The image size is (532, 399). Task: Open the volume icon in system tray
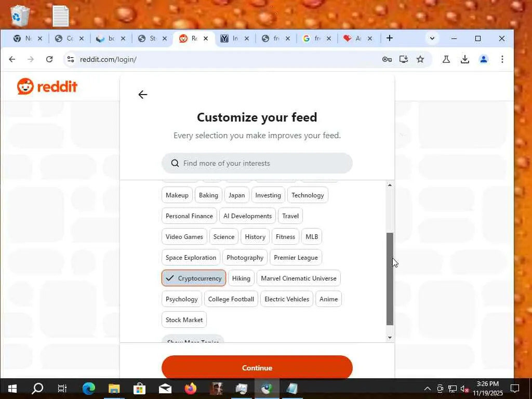point(464,389)
